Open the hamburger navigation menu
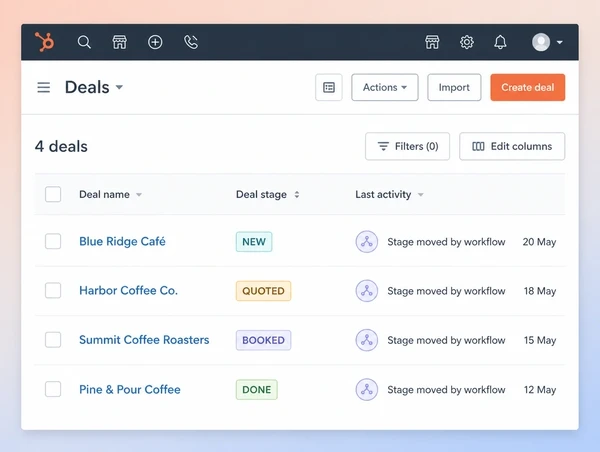 coord(44,87)
